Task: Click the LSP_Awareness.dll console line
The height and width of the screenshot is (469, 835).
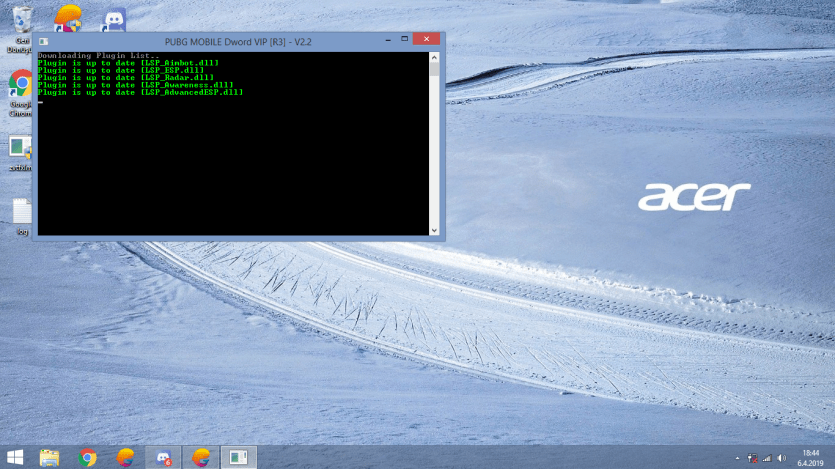Action: pos(136,85)
